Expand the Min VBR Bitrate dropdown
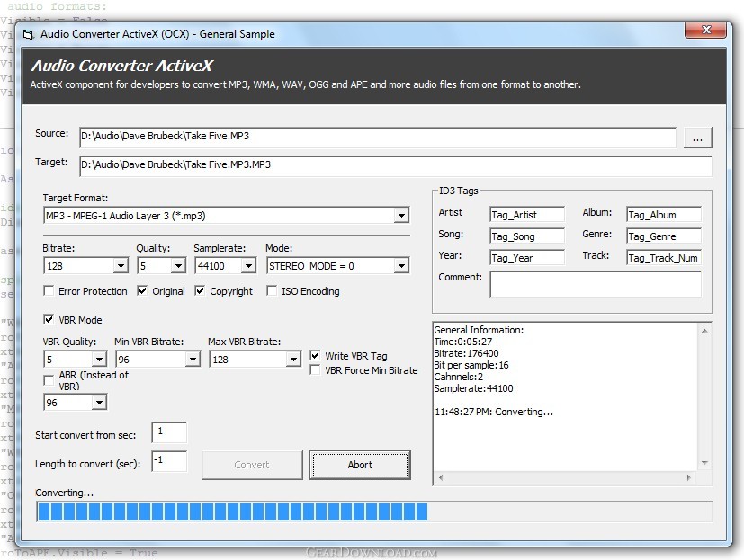The height and width of the screenshot is (560, 744). coord(193,360)
